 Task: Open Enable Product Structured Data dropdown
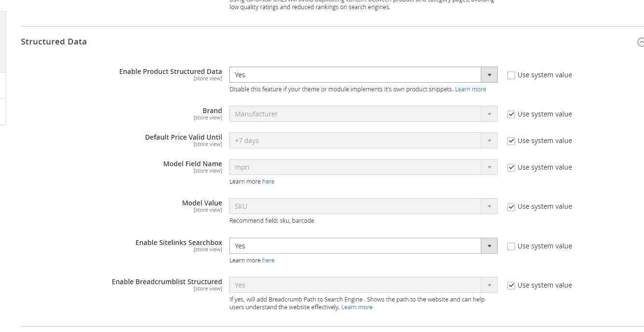tap(363, 75)
